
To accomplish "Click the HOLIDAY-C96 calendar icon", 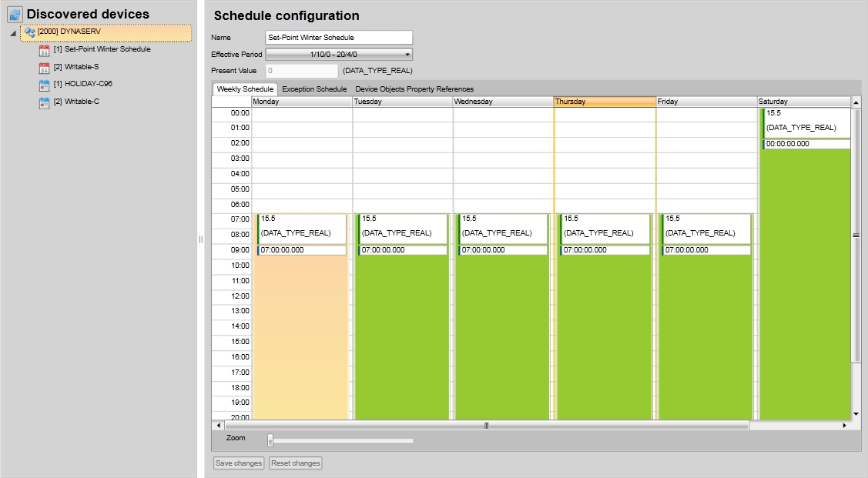I will (44, 85).
